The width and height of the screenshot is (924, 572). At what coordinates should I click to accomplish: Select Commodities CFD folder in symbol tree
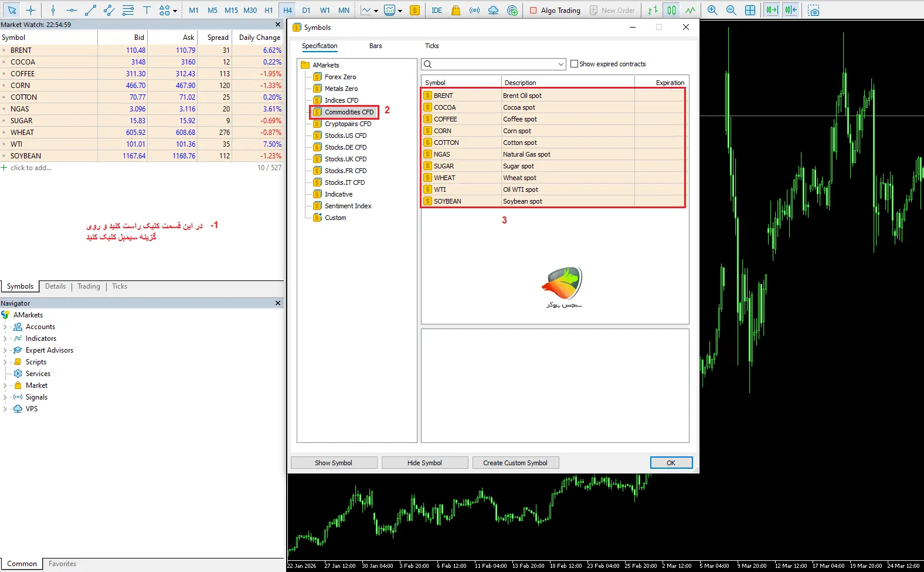(349, 112)
